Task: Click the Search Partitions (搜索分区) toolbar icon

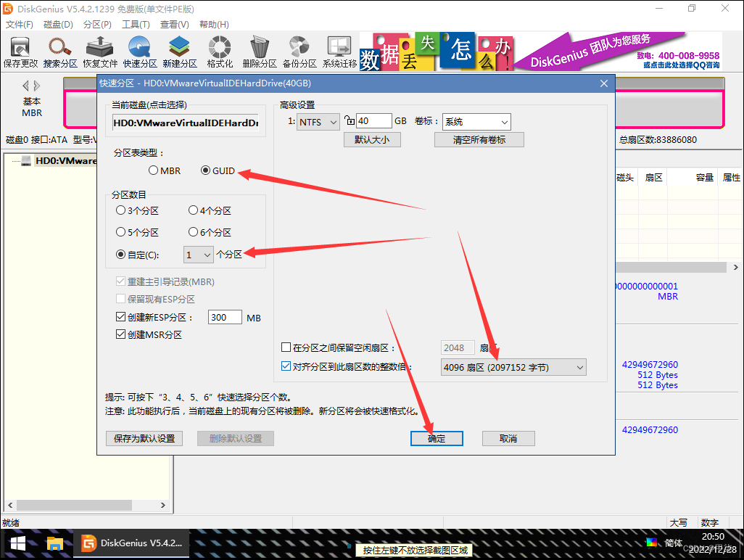Action: tap(60, 52)
